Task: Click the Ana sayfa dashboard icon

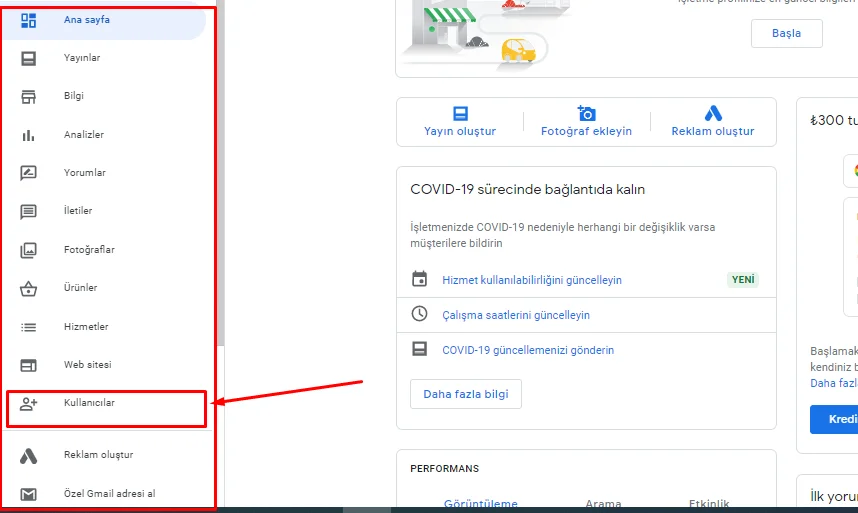Action: [29, 20]
